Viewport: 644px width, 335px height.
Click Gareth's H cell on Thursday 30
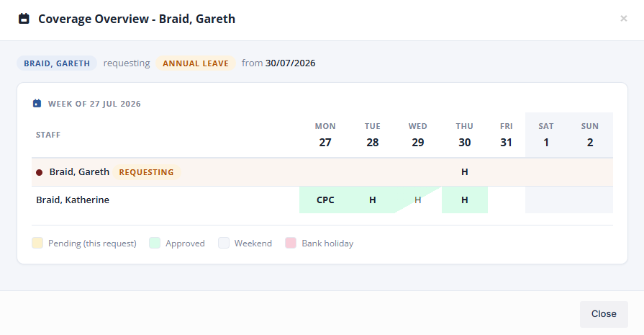pyautogui.click(x=465, y=171)
